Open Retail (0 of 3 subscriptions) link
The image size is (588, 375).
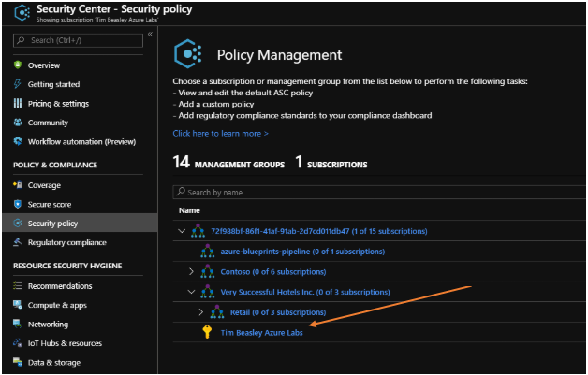[x=278, y=311]
